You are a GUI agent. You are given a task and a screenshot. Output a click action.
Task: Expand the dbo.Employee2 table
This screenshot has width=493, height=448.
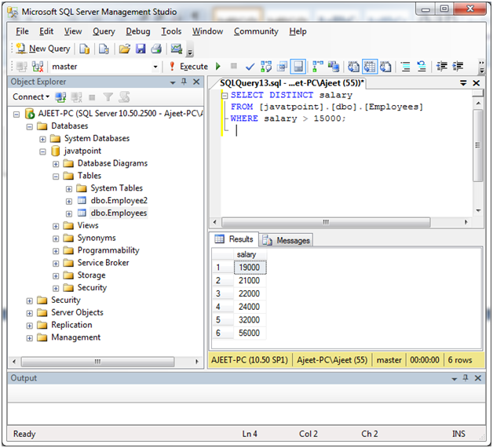pos(69,202)
